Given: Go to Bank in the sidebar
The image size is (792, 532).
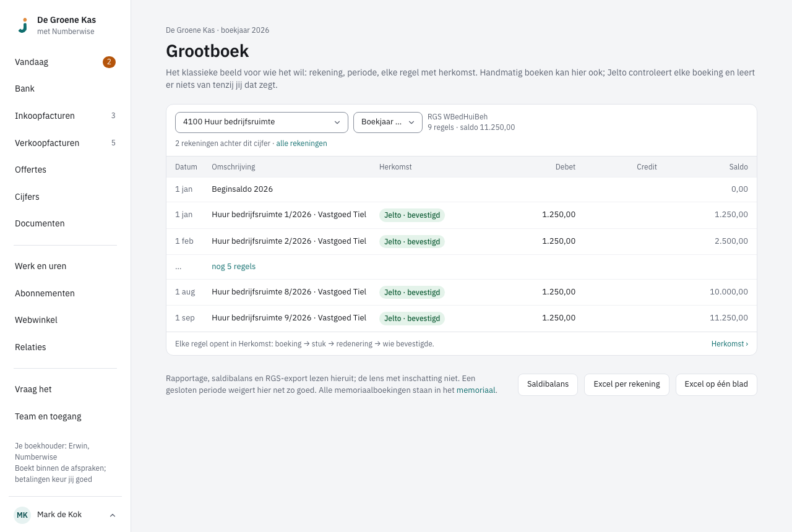Looking at the screenshot, I should [66, 88].
